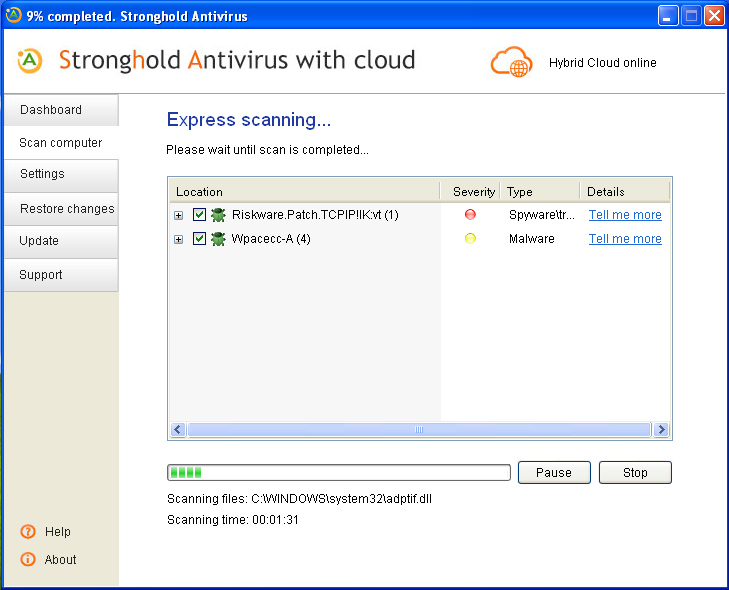Switch to the Settings tab
Screen dimensions: 729x590
pyautogui.click(x=60, y=174)
